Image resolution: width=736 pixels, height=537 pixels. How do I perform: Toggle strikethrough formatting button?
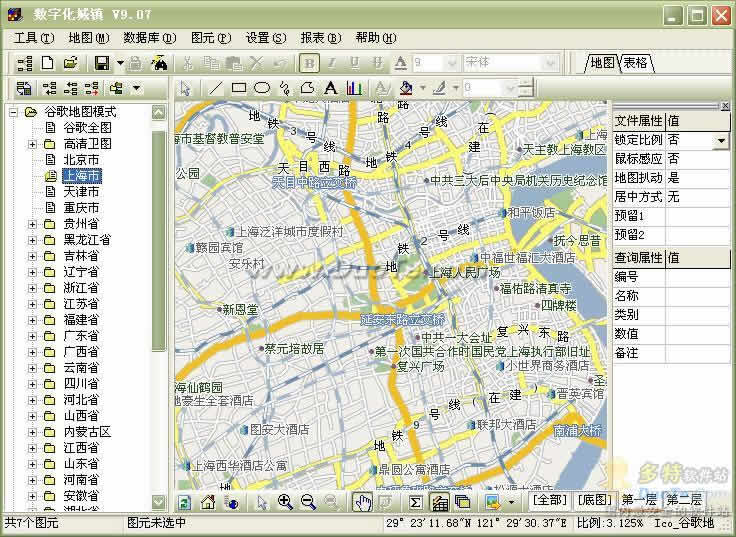tap(377, 63)
